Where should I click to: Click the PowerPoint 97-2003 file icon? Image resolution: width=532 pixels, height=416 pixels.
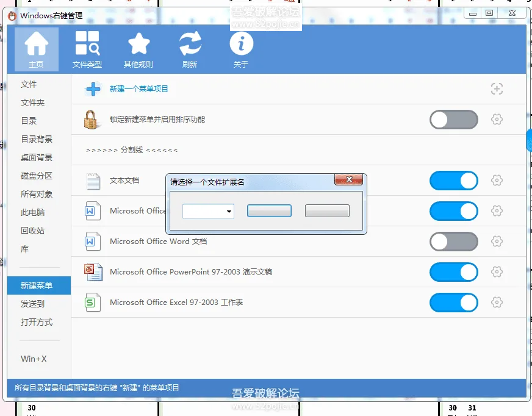point(93,272)
